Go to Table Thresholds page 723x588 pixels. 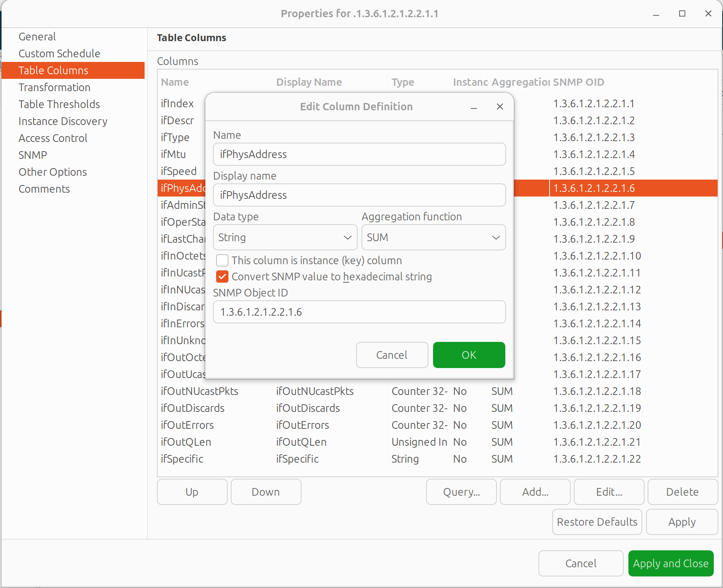pos(59,104)
